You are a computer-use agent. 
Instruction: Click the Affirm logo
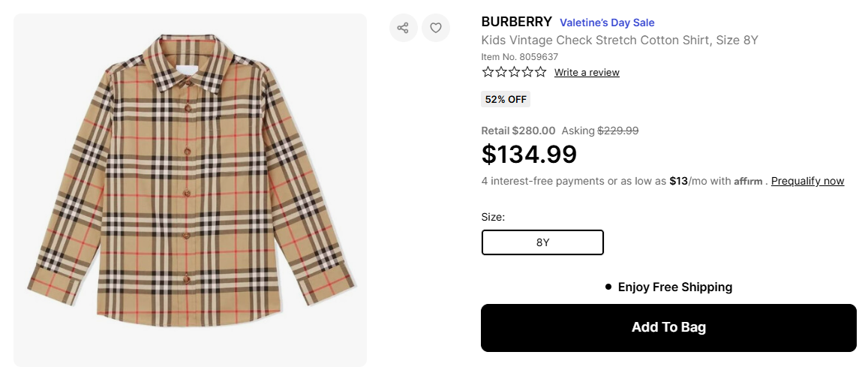(748, 182)
